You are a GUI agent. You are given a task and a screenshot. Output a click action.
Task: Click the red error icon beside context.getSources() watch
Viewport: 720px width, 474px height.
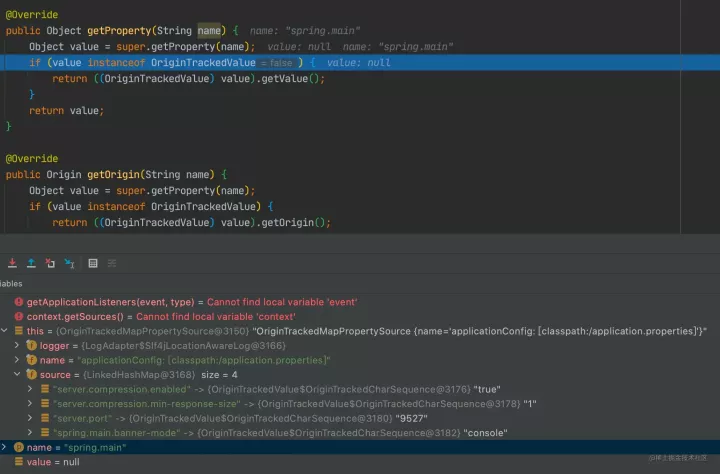19,316
